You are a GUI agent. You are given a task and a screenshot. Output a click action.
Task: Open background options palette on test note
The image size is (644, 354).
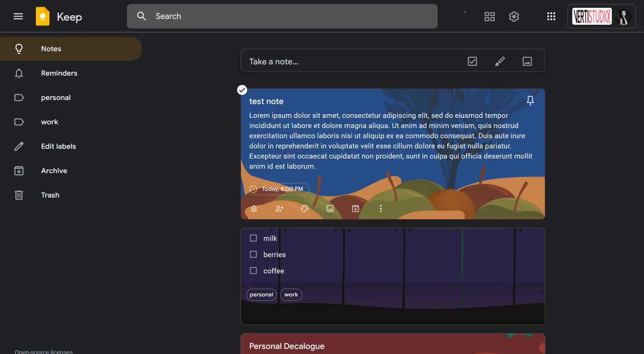(x=305, y=208)
